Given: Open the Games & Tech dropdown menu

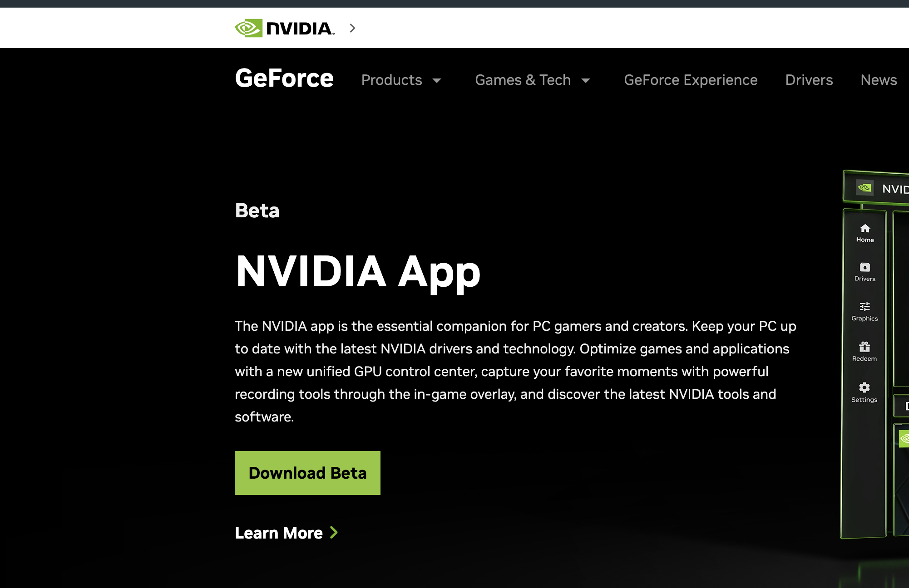Looking at the screenshot, I should point(533,80).
